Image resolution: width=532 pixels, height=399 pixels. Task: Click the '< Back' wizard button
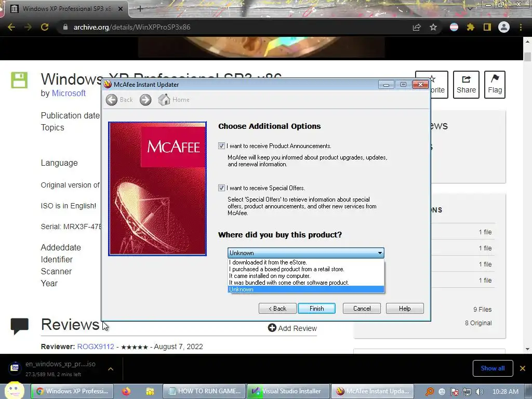point(277,309)
